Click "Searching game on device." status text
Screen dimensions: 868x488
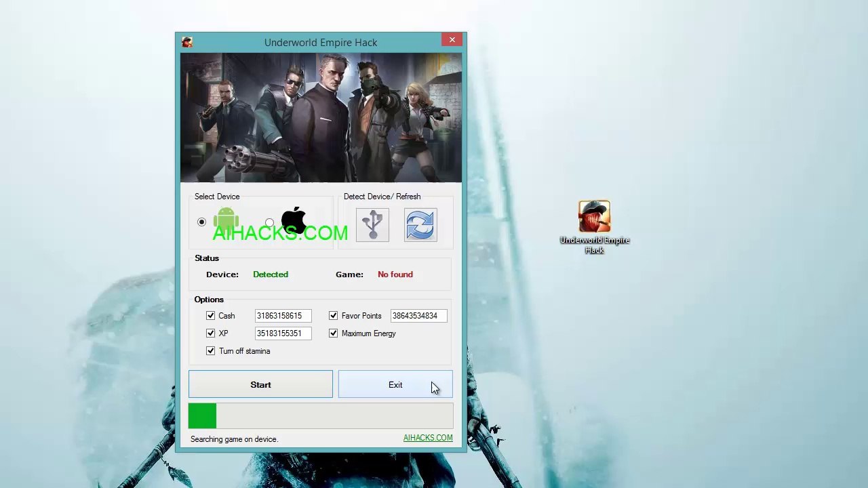234,439
